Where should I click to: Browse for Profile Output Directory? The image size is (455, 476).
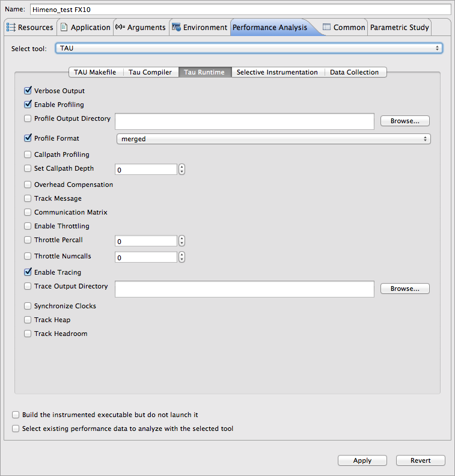point(405,121)
